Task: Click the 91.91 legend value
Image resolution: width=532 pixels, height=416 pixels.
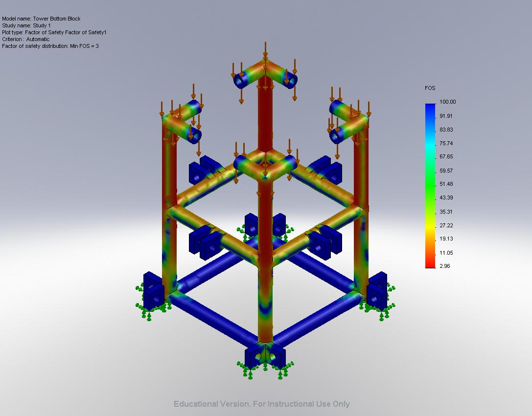Action: click(x=446, y=116)
